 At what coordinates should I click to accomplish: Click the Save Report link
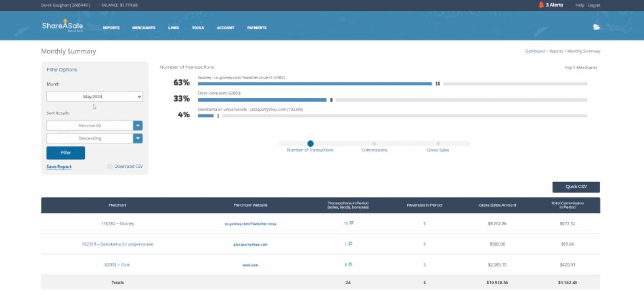(x=59, y=167)
